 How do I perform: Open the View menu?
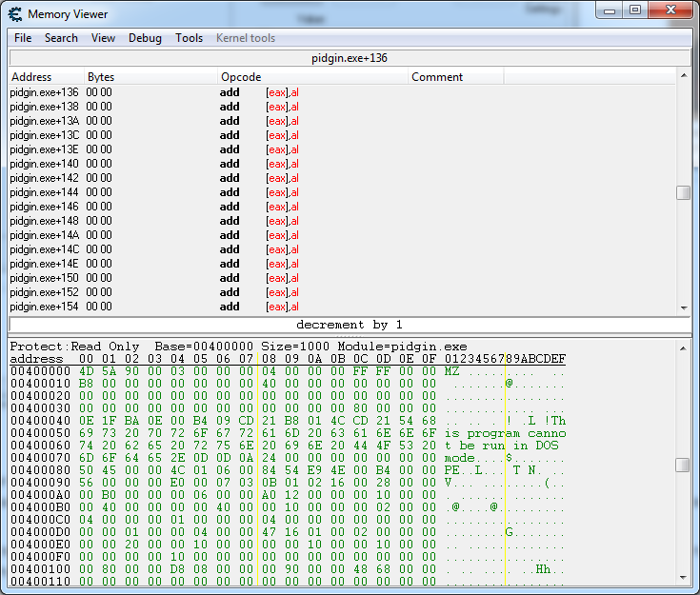(x=103, y=38)
